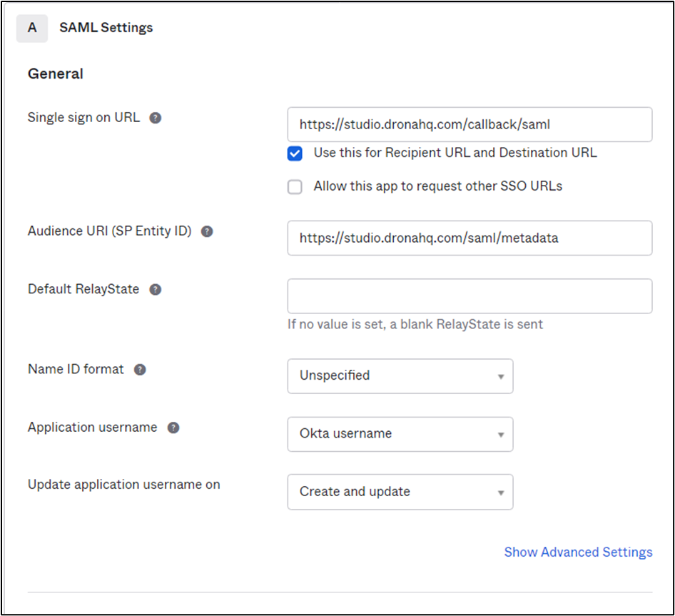Click the Update application username dropdown arrow
Image resolution: width=675 pixels, height=616 pixels.
coord(501,493)
